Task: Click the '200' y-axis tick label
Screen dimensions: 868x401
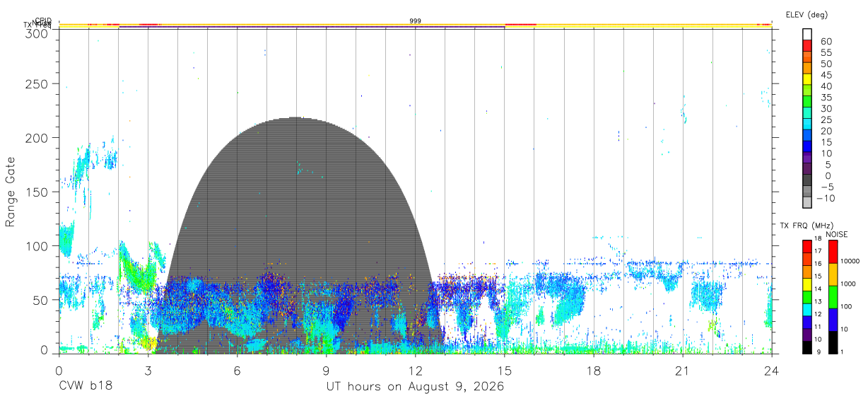Action: click(37, 138)
